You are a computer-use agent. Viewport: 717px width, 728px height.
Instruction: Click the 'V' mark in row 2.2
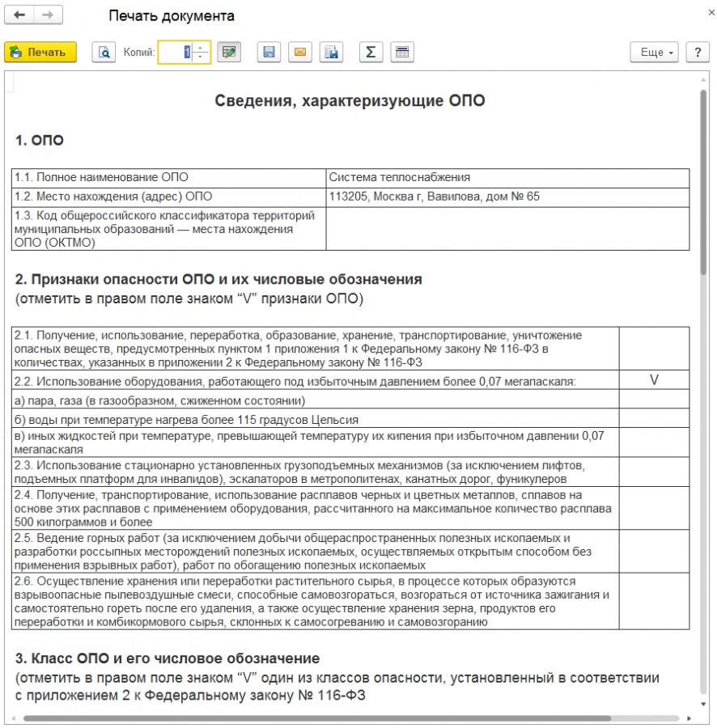click(654, 380)
